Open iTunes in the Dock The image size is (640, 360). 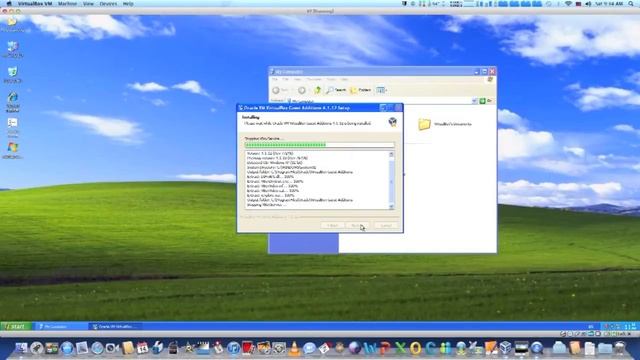point(233,348)
